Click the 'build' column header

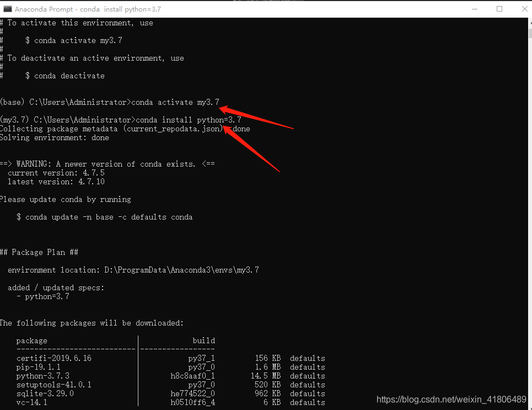[x=204, y=340]
